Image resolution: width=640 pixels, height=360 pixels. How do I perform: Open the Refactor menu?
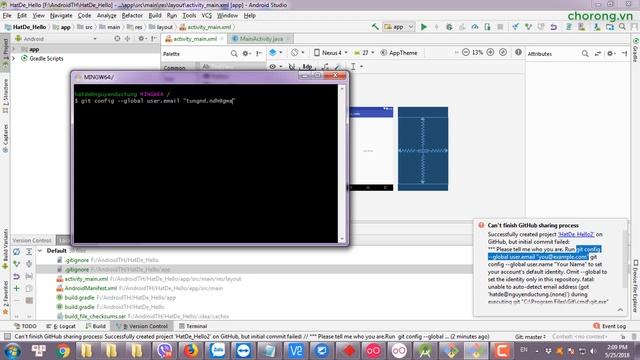[132, 16]
